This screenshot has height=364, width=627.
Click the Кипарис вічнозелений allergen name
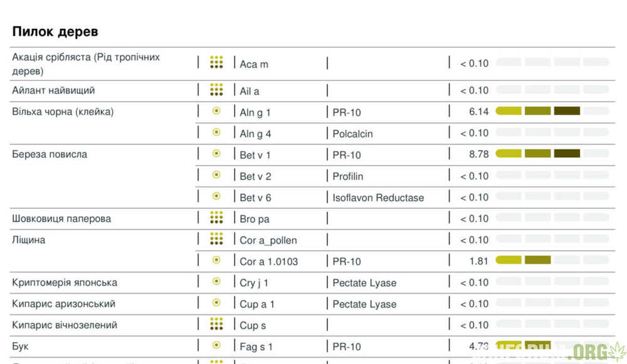point(65,325)
